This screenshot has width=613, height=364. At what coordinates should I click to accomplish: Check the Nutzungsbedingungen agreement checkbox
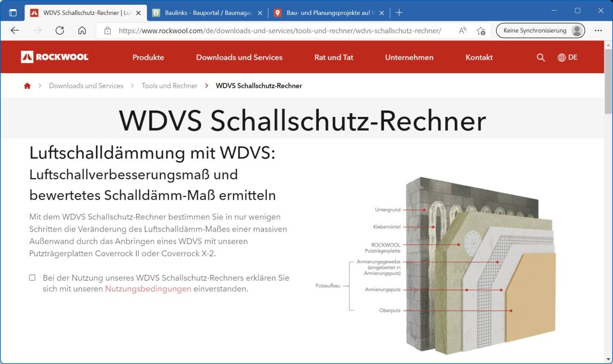(33, 278)
